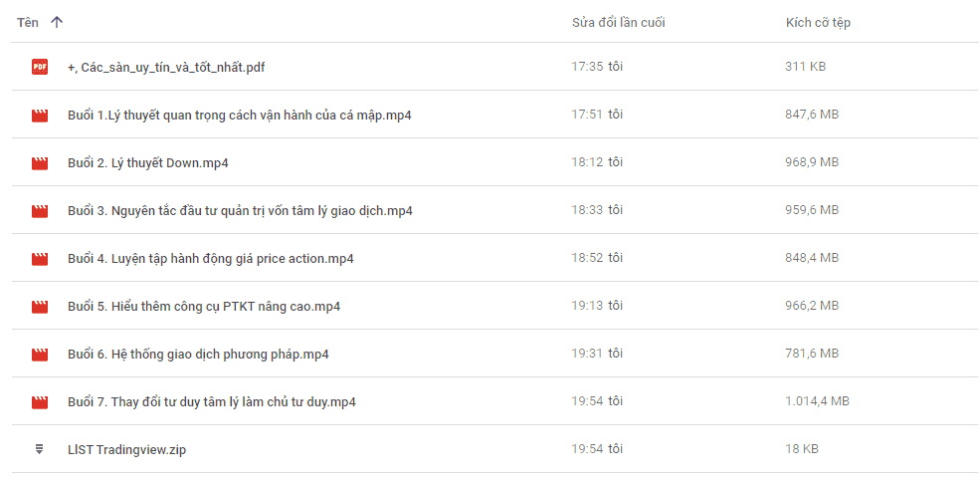
Task: Click the video icon next to Buổi 2. Lý thuyết Down.mp4
Action: click(x=40, y=163)
